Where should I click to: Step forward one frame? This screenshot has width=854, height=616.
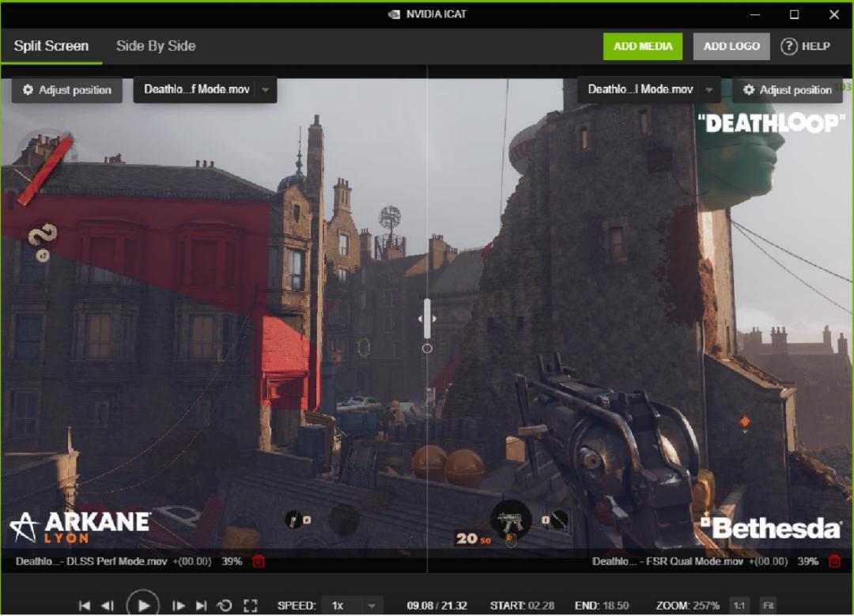(x=178, y=606)
